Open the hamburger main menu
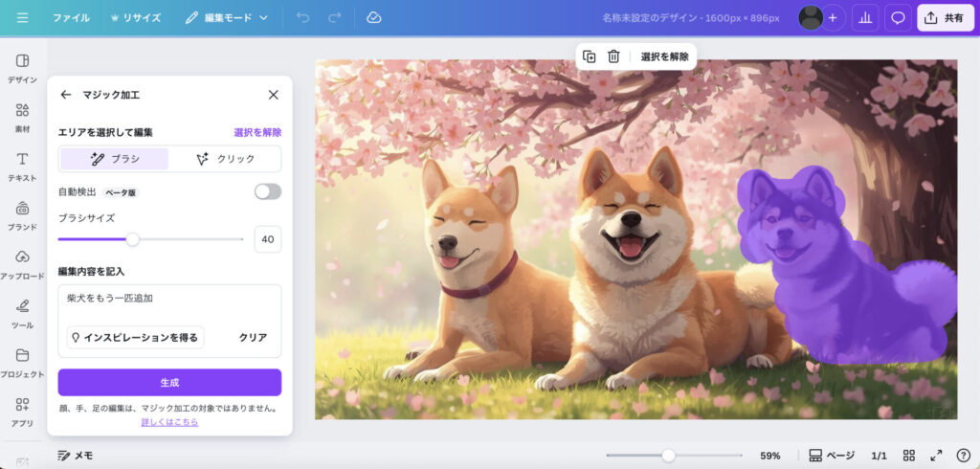This screenshot has height=469, width=980. [x=22, y=18]
